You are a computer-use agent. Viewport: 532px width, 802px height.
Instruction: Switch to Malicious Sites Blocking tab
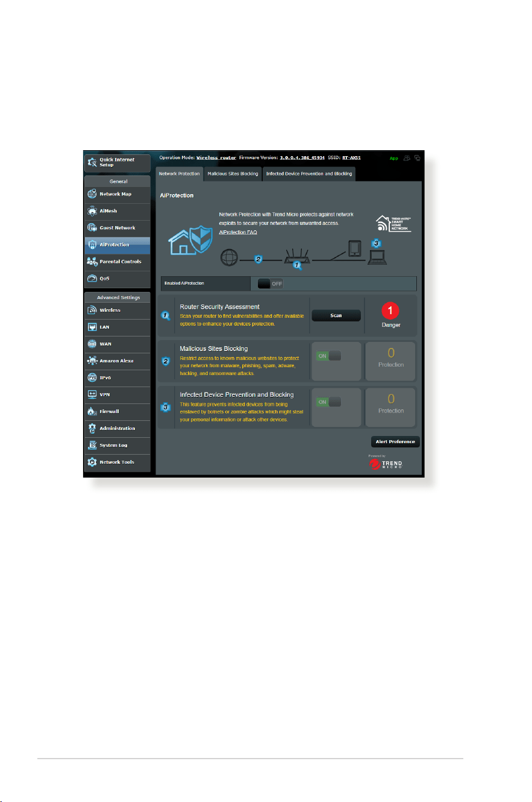pos(233,174)
